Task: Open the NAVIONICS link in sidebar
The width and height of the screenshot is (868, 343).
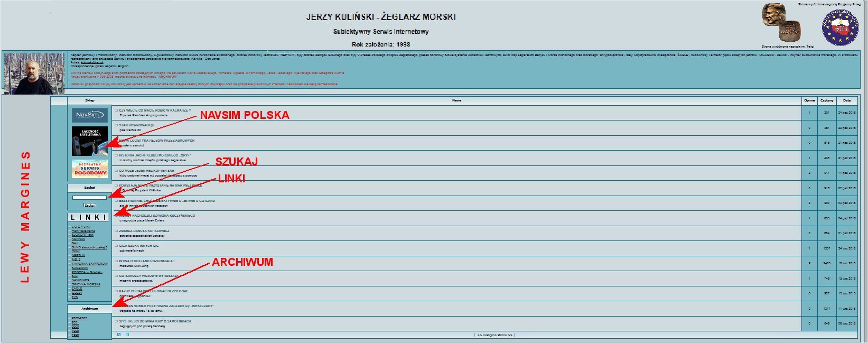Action: click(x=80, y=280)
